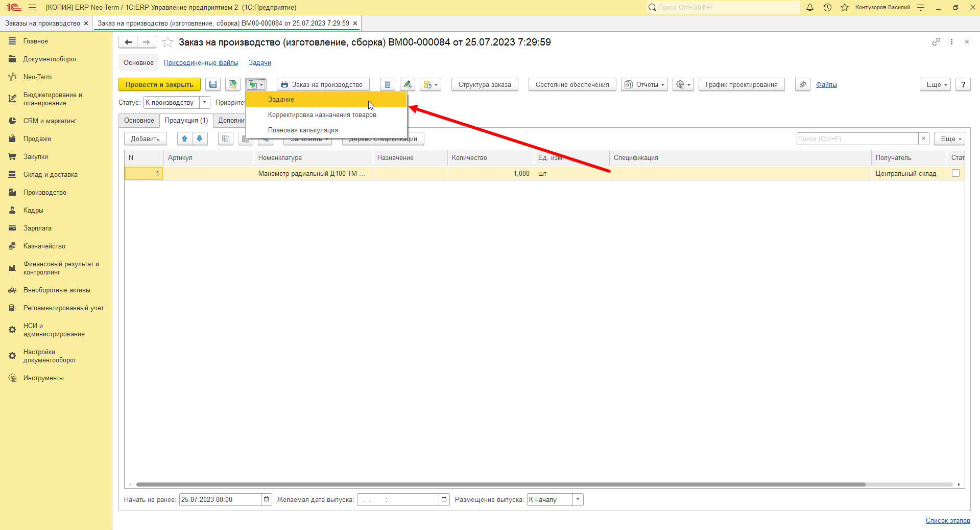The image size is (980, 530).
Task: Click the forward navigation arrow
Action: (x=147, y=42)
